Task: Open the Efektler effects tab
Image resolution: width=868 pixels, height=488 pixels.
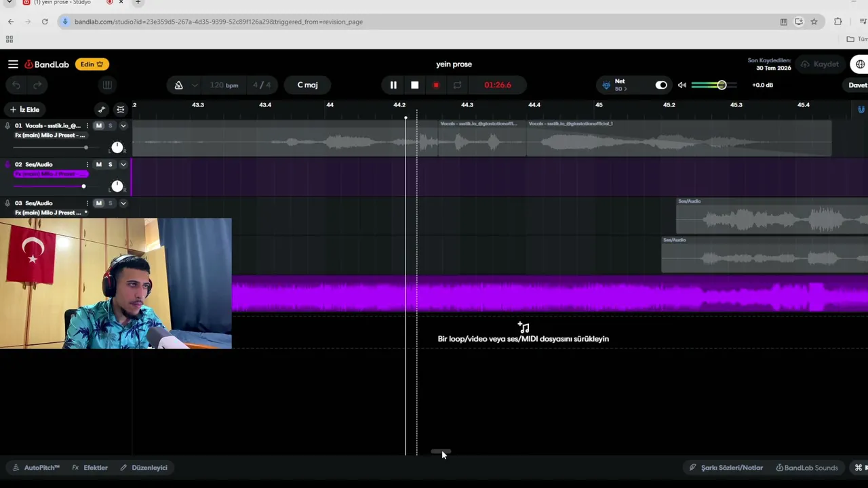Action: pyautogui.click(x=90, y=468)
